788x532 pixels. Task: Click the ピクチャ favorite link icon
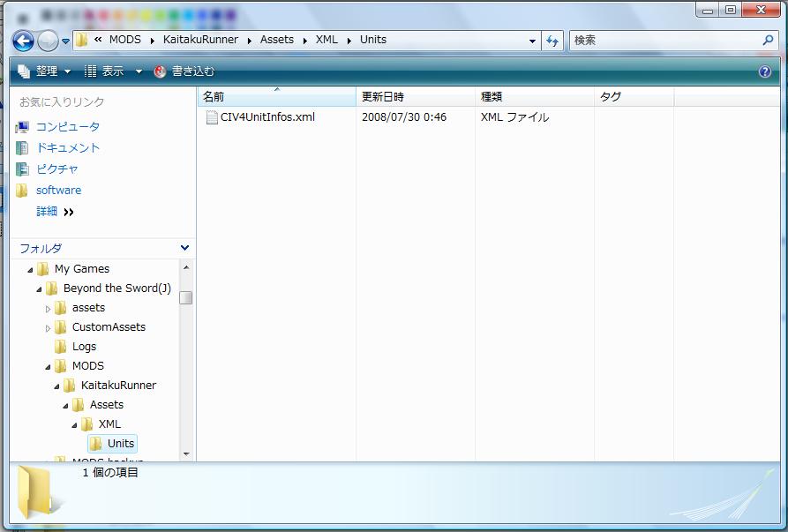(x=22, y=169)
